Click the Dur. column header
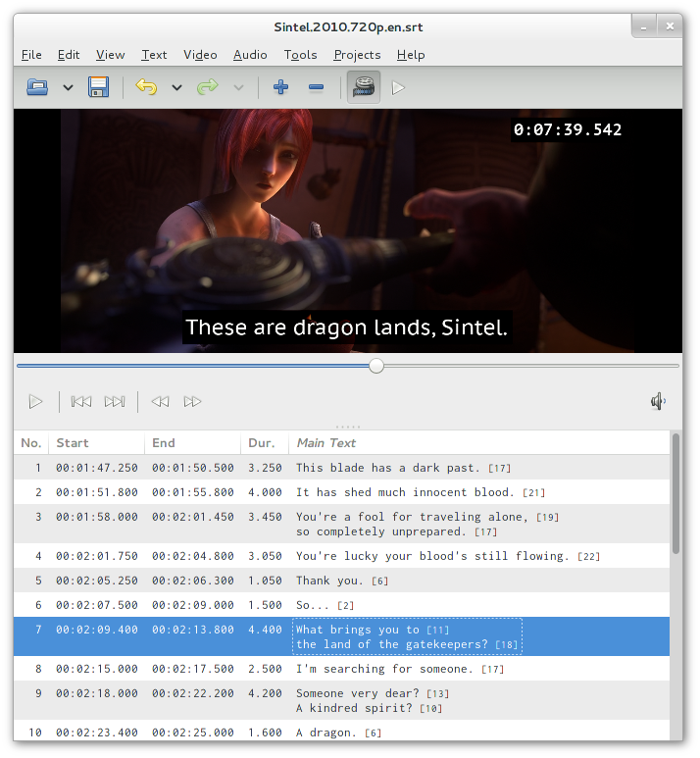This screenshot has width=700, height=758. tap(265, 443)
